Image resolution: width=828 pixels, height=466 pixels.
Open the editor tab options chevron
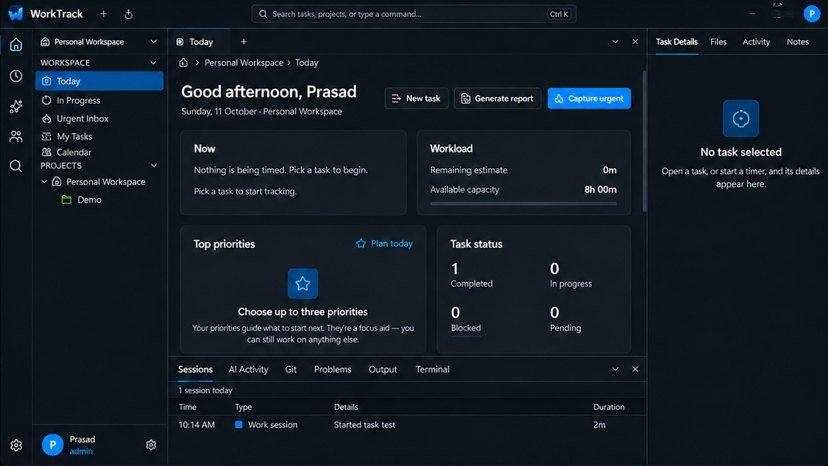pos(615,42)
